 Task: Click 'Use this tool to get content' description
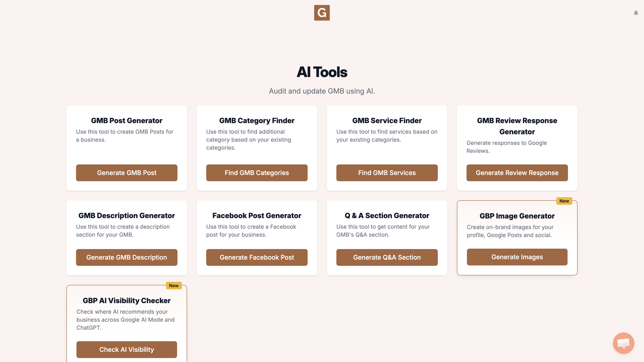(383, 231)
